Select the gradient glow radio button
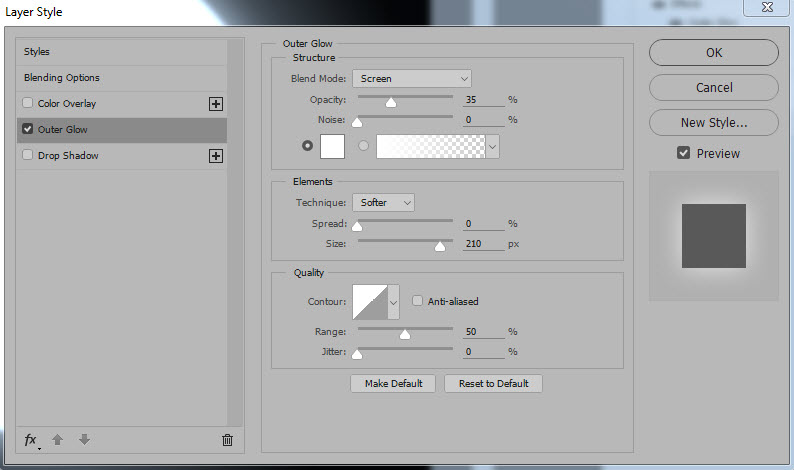Screen dimensions: 794x470 (364, 146)
